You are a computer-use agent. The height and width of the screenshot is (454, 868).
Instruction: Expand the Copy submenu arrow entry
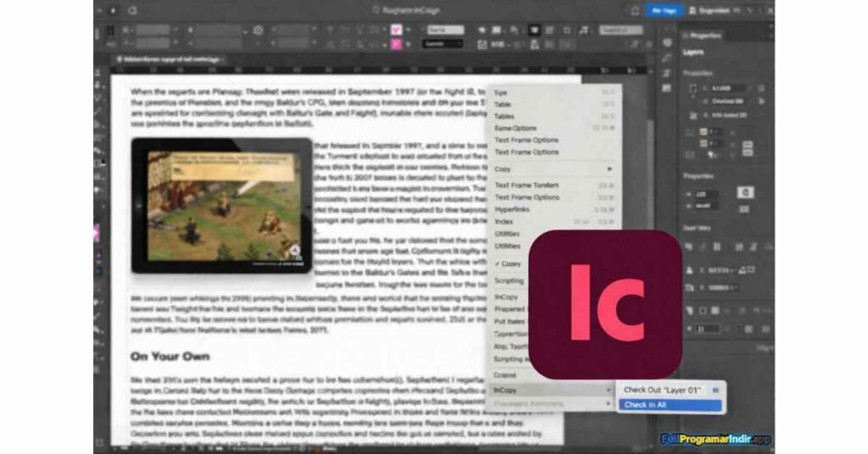554,169
